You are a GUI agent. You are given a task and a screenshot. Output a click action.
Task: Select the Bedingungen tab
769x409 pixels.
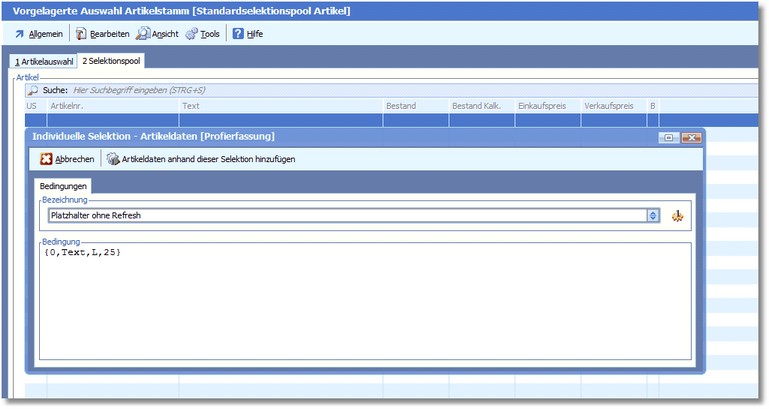click(x=62, y=185)
